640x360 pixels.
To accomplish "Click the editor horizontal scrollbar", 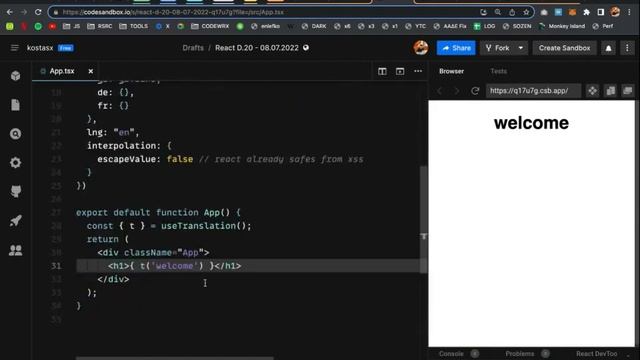I will [174, 358].
